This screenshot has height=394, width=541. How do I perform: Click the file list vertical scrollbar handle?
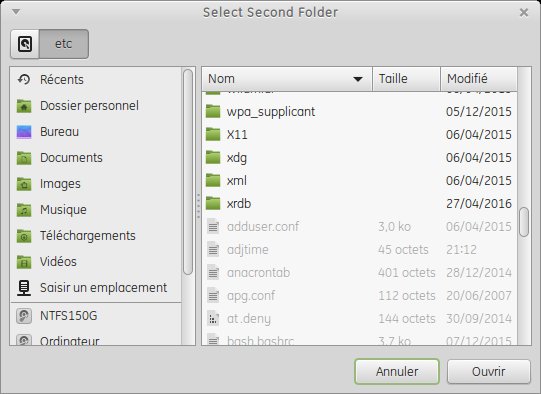tap(524, 222)
